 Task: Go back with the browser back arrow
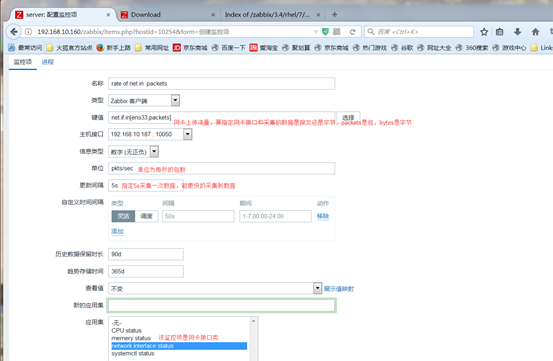click(x=14, y=32)
